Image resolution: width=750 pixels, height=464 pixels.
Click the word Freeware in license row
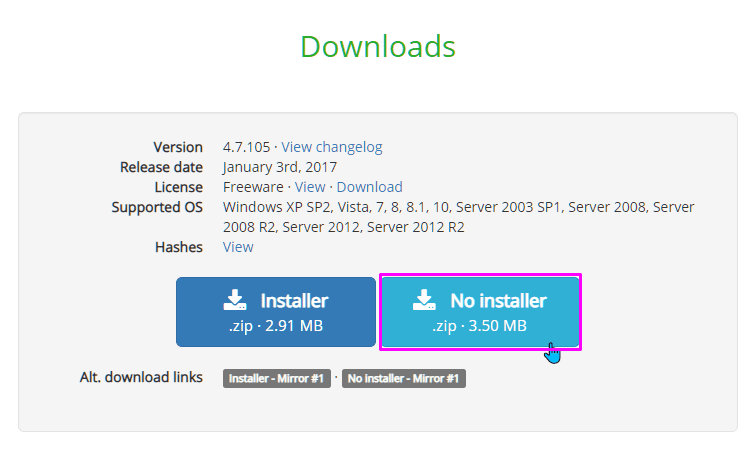pyautogui.click(x=253, y=187)
